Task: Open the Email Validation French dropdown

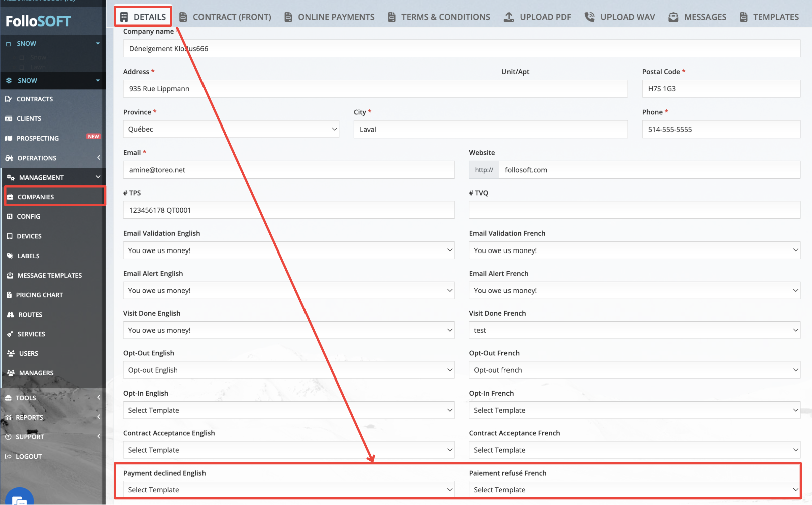Action: coord(635,250)
